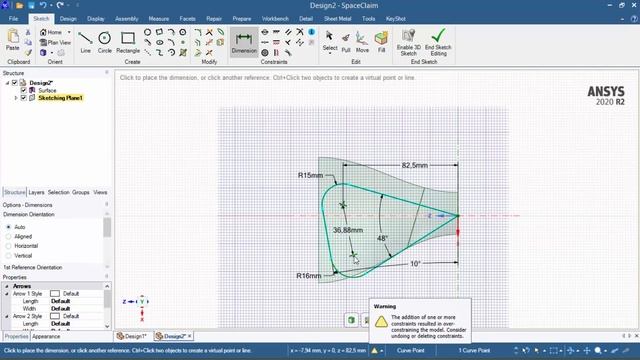
Task: Select the Circle sketch tool
Action: pos(104,42)
